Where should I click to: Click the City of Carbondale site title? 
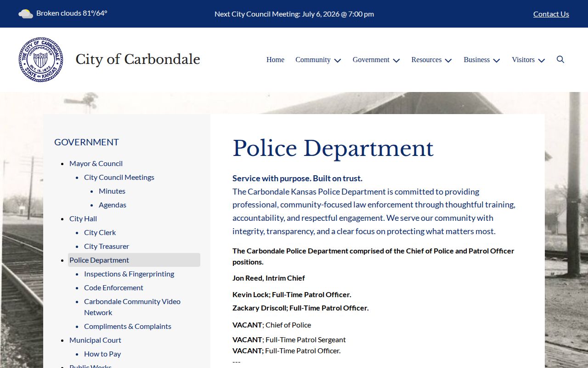click(138, 59)
